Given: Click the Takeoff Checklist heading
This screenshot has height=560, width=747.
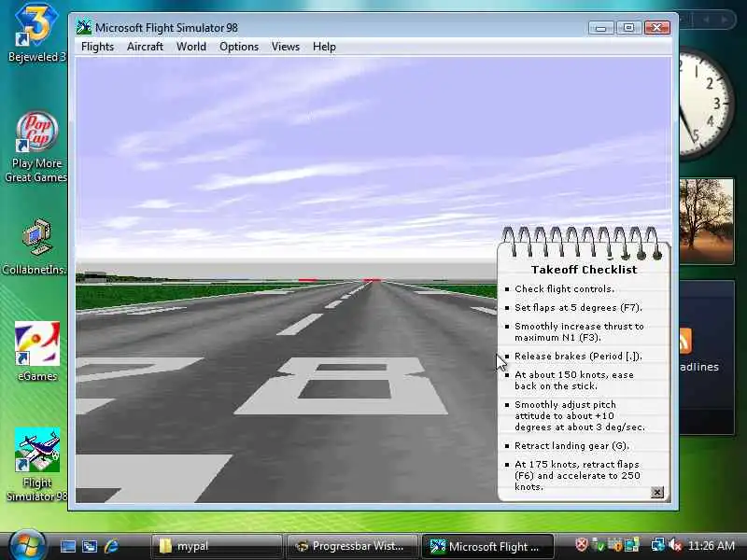Looking at the screenshot, I should click(x=585, y=270).
